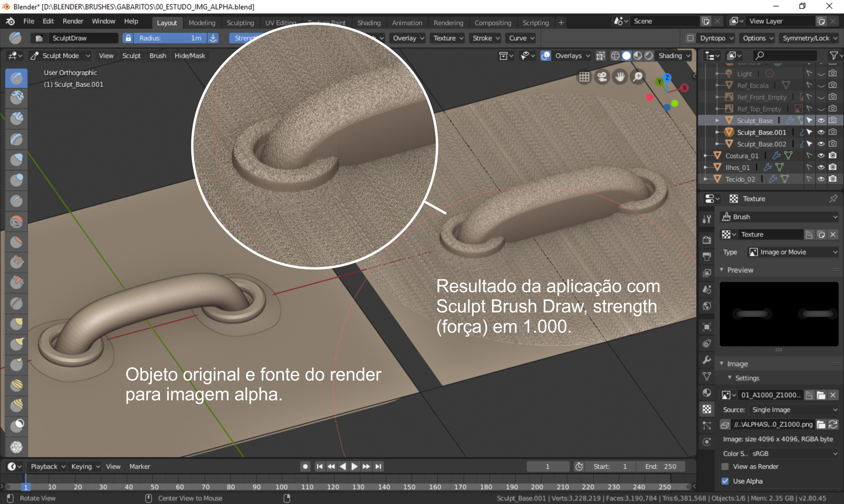Switch to orthographic grid view gizmo
The image size is (844, 504).
[x=584, y=77]
